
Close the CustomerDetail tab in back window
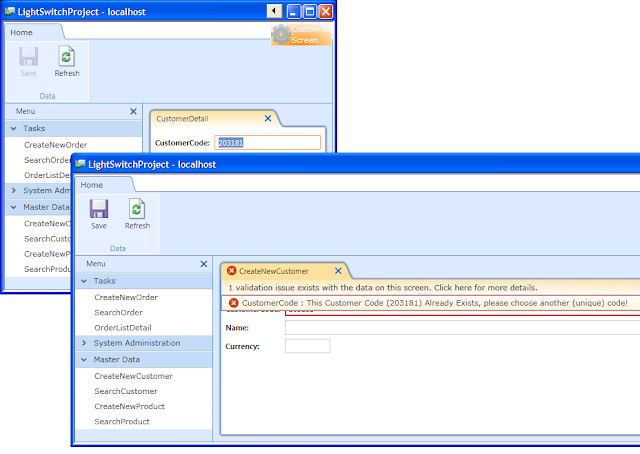(x=268, y=118)
